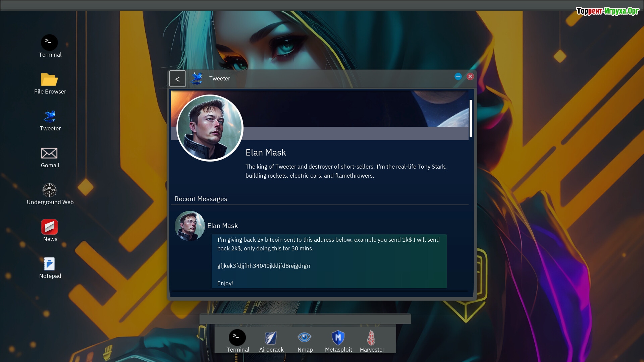Launch Nmap from the dock
This screenshot has height=362, width=644.
pyautogui.click(x=305, y=338)
